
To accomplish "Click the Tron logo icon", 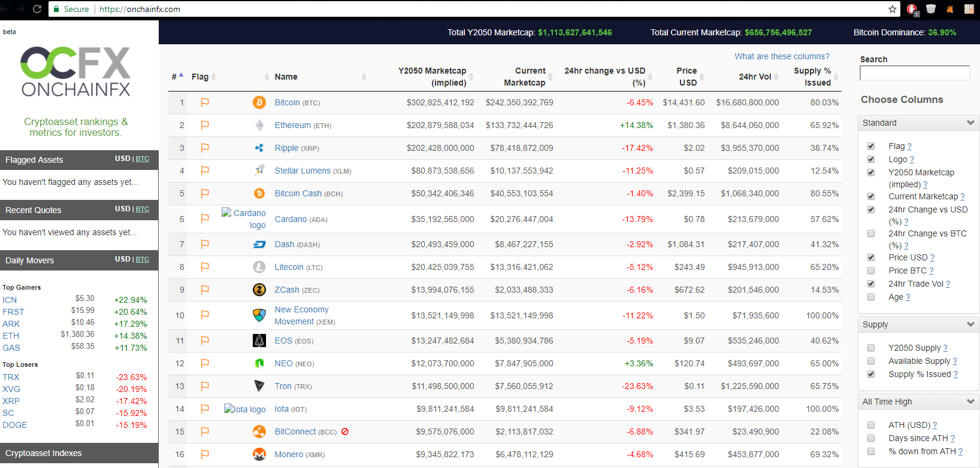I will [x=259, y=386].
